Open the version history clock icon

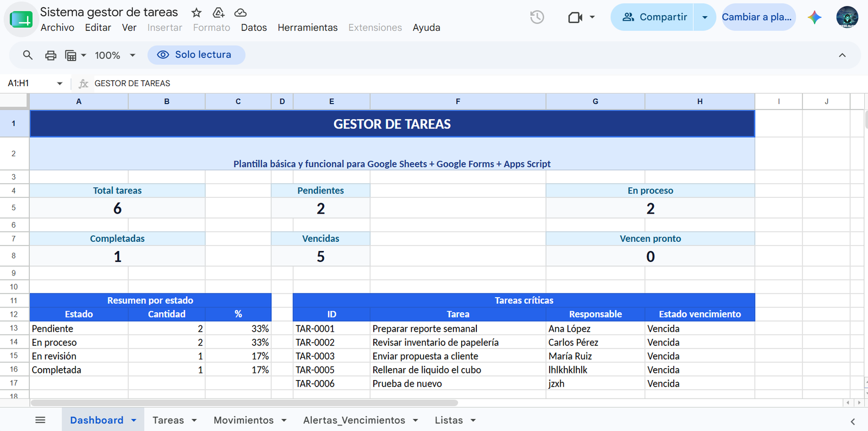537,17
